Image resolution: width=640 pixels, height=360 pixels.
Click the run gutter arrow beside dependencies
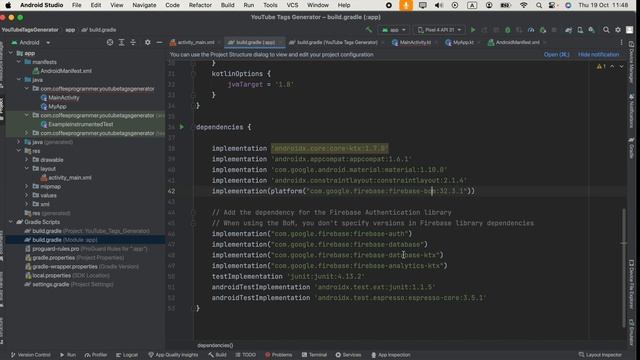[182, 127]
